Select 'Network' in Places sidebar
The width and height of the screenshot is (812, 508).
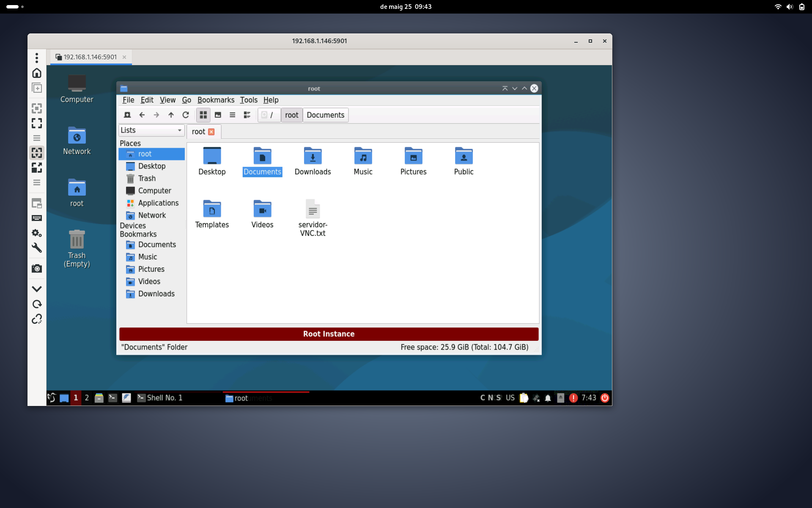pos(151,215)
